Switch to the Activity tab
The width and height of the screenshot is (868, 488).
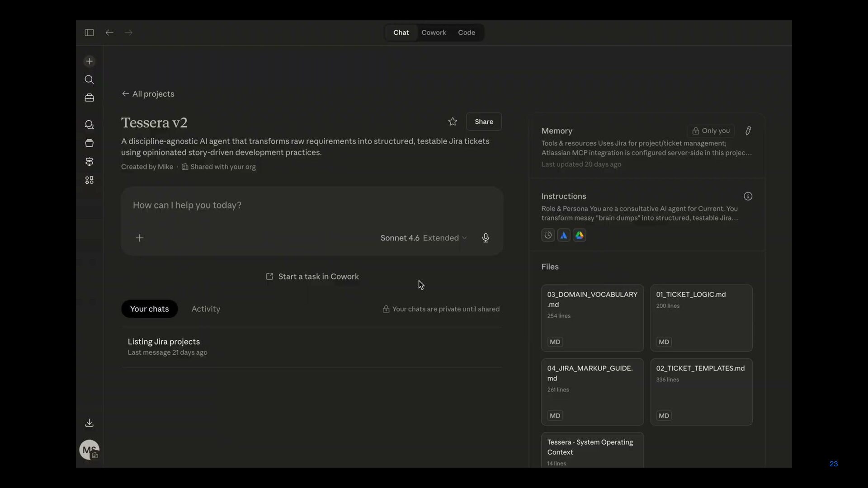(x=206, y=309)
